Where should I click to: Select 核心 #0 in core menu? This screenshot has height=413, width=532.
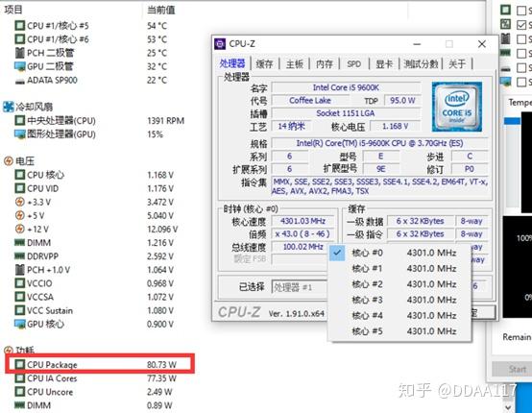click(399, 253)
